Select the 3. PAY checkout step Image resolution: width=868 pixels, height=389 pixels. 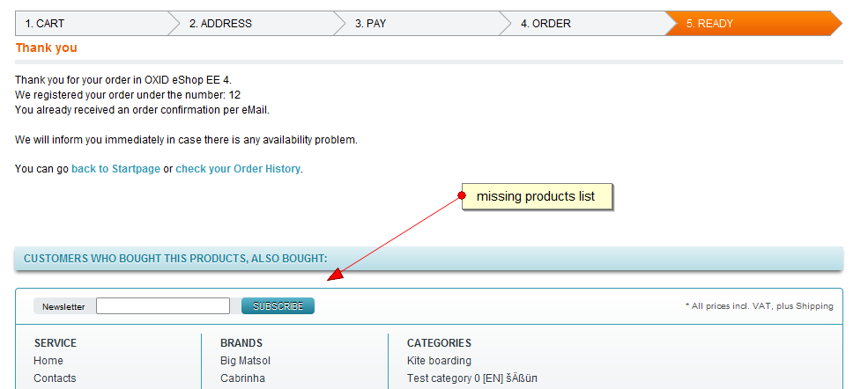[x=370, y=24]
